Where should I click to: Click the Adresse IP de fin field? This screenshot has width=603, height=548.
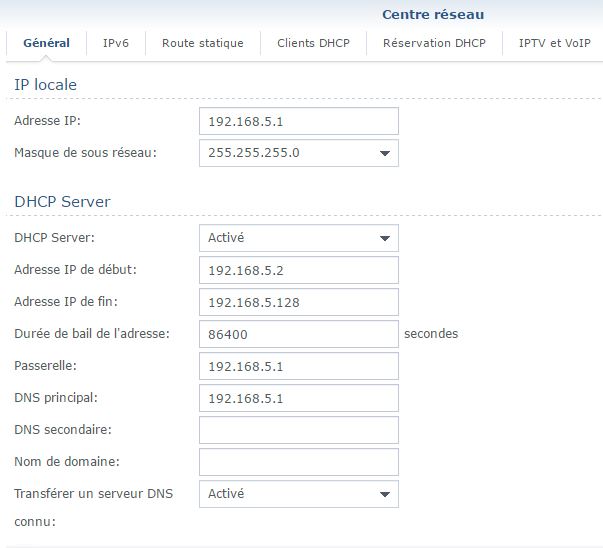tap(299, 302)
